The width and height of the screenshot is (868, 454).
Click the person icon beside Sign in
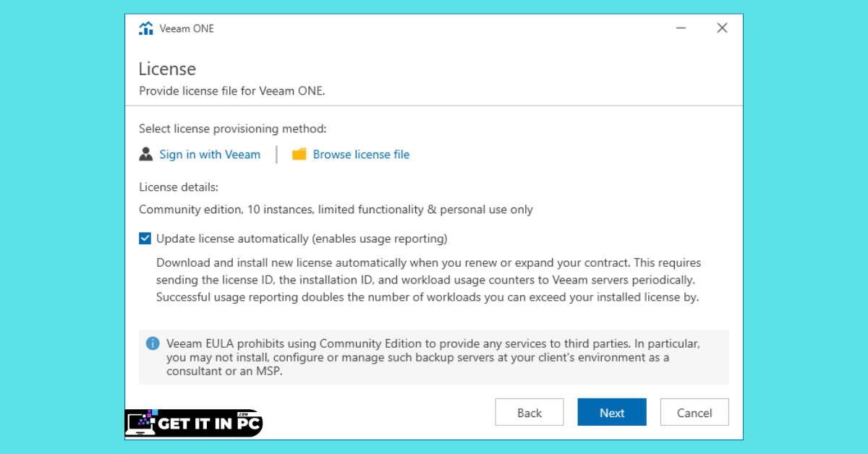click(146, 154)
